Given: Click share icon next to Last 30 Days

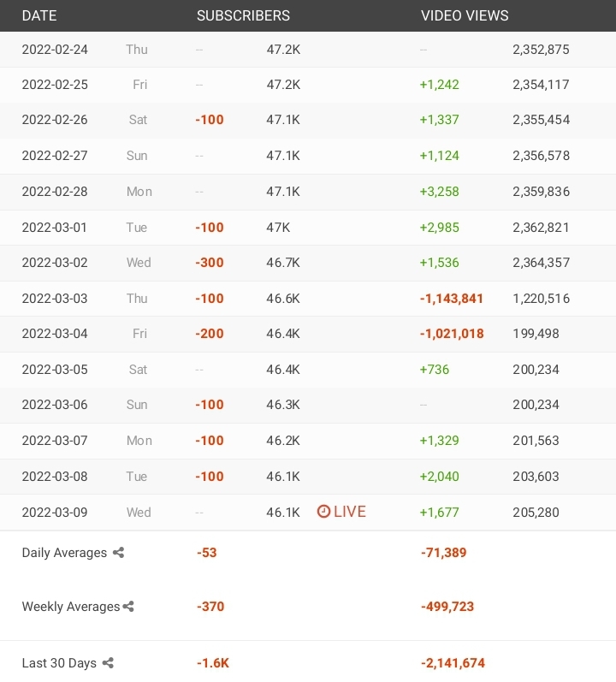Looking at the screenshot, I should point(108,663).
